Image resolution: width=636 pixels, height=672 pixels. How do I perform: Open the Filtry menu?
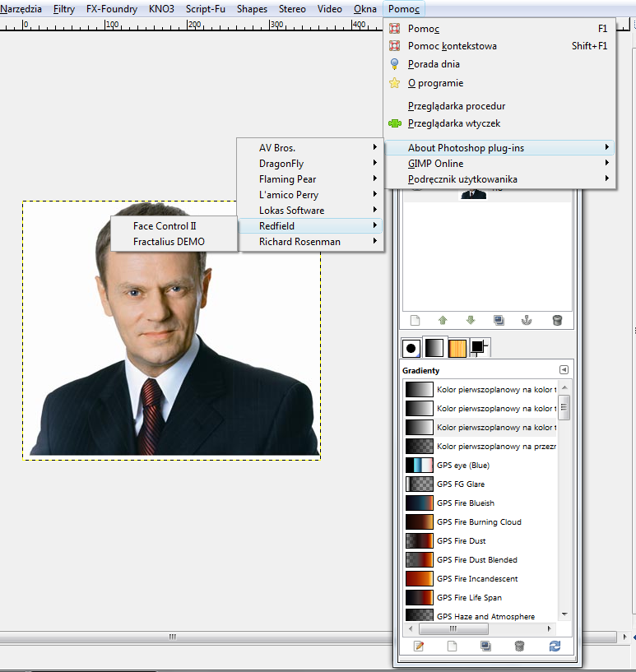tap(63, 9)
